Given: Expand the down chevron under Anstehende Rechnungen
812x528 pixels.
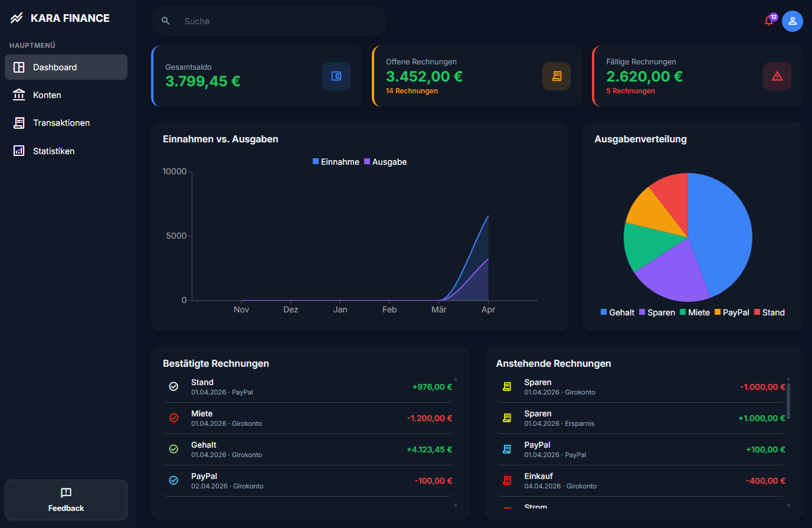Looking at the screenshot, I should 788,506.
